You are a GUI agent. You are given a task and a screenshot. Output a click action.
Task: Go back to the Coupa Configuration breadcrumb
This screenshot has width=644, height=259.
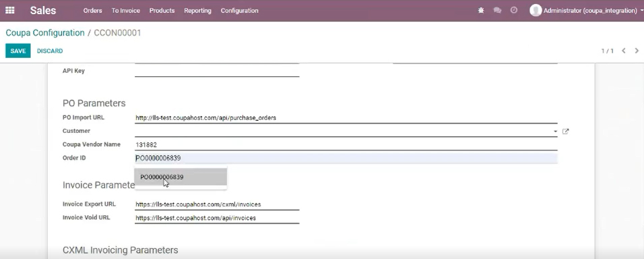tap(45, 33)
